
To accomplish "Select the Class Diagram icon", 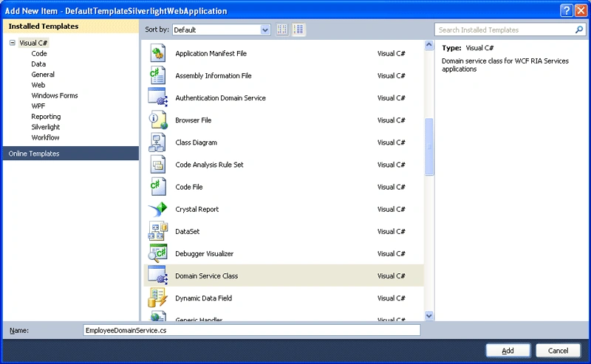I will point(157,142).
